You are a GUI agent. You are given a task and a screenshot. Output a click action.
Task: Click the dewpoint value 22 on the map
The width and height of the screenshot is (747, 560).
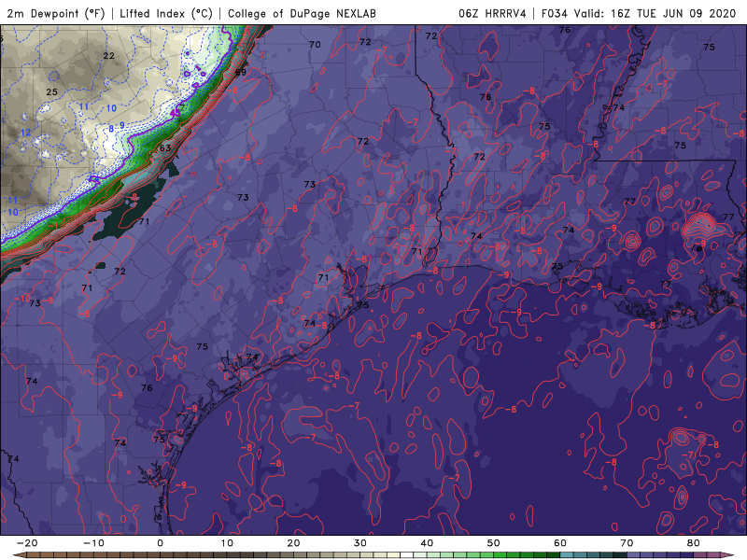[109, 56]
